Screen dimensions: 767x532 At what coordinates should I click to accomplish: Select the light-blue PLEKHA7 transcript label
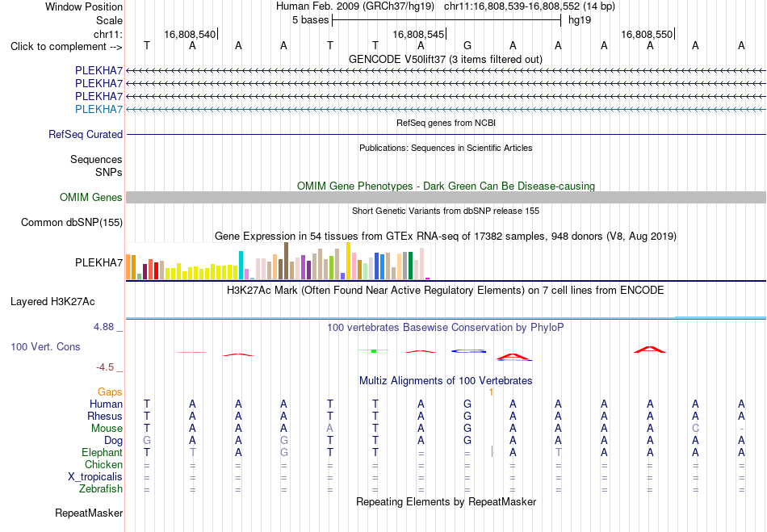98,109
